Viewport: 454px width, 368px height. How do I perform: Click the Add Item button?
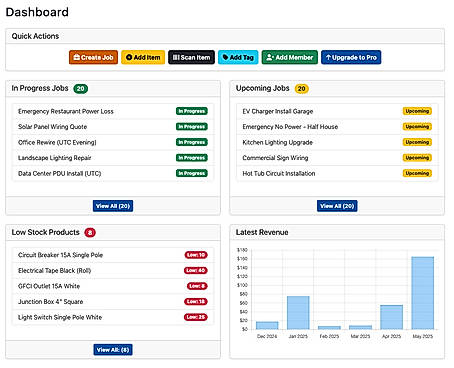(x=143, y=57)
